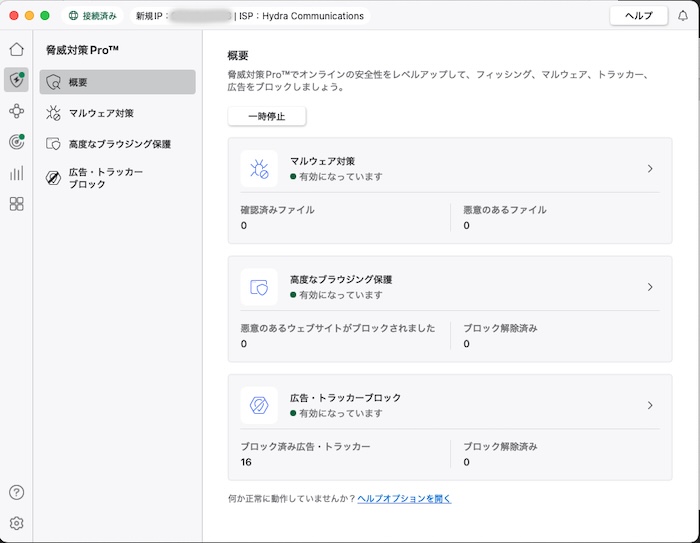The image size is (700, 543).
Task: Open the ヘルプオプションを開く link
Action: click(x=404, y=498)
